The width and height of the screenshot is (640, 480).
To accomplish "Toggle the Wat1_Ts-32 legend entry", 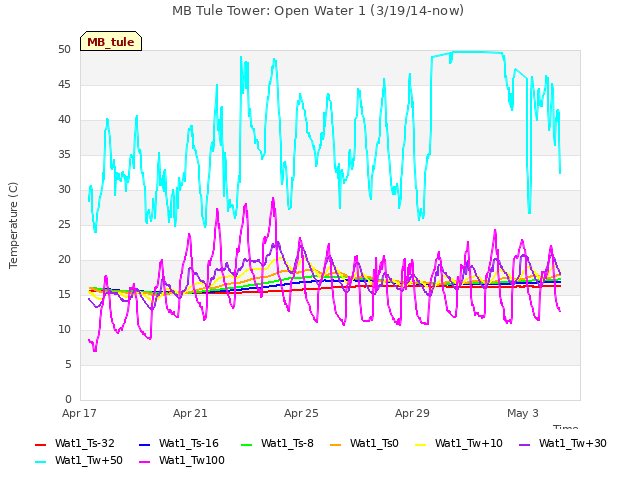I will click(x=75, y=444).
